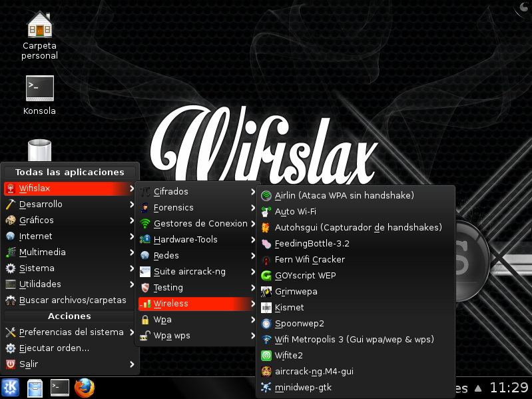Screen dimensions: 532x399
Task: Click the aircrack-ng.M4-gui icon
Action: (266, 372)
